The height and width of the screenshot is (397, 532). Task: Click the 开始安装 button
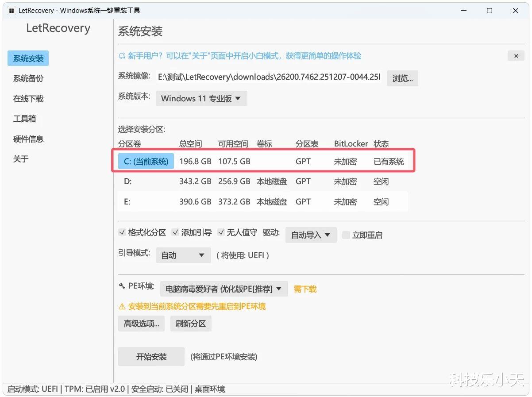coord(151,357)
